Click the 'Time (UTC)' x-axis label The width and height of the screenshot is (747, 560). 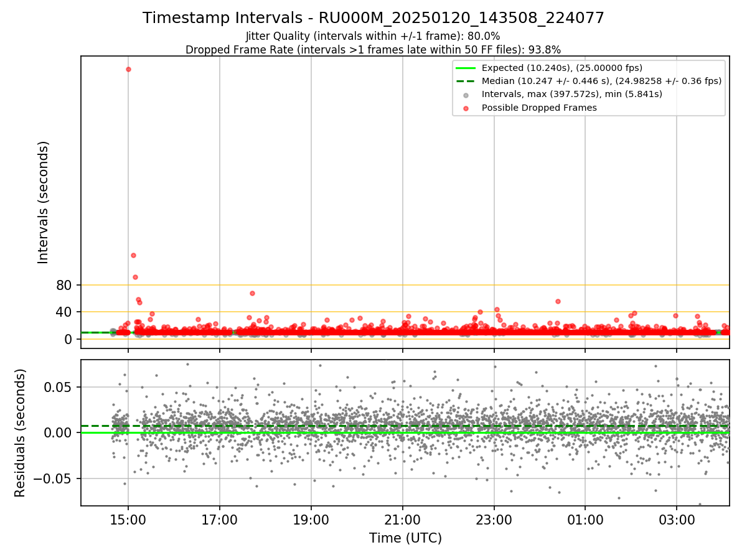pos(405,538)
